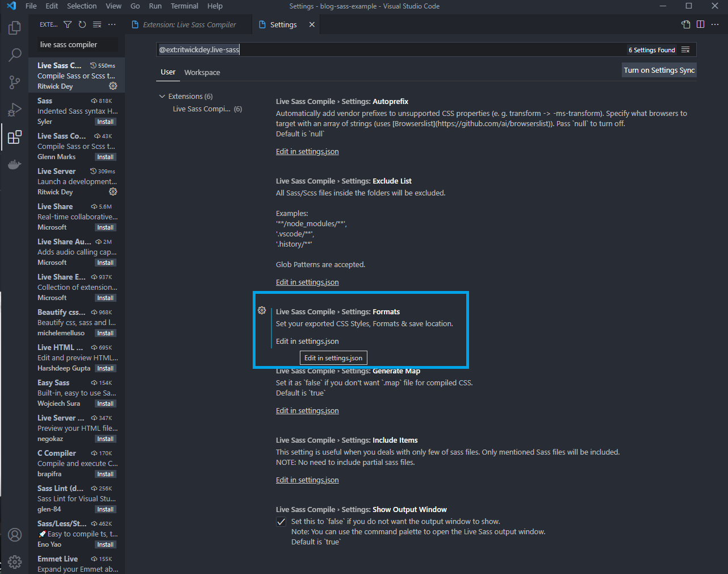Click Turn on Settings Sync button
Viewport: 728px width, 574px height.
click(659, 70)
